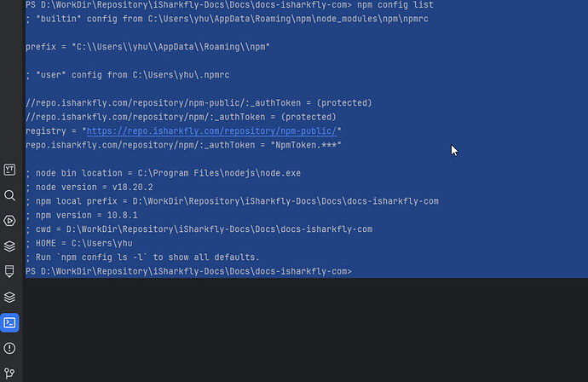Click the node bin location line

point(163,173)
